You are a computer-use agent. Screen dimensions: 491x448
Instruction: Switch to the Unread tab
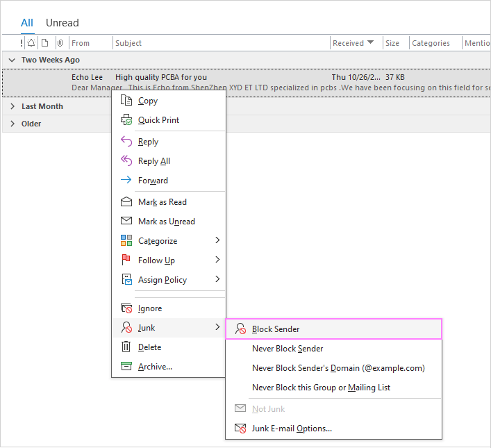click(63, 23)
